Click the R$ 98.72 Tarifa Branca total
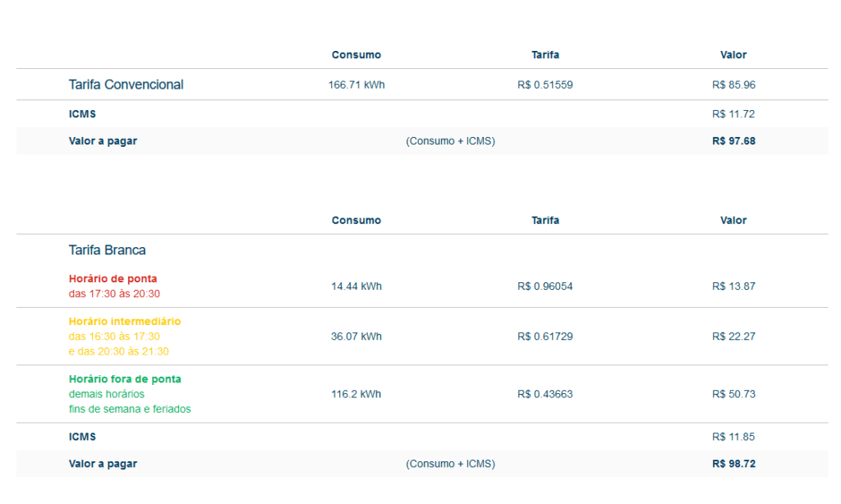Screen dimensions: 841x504 733,464
